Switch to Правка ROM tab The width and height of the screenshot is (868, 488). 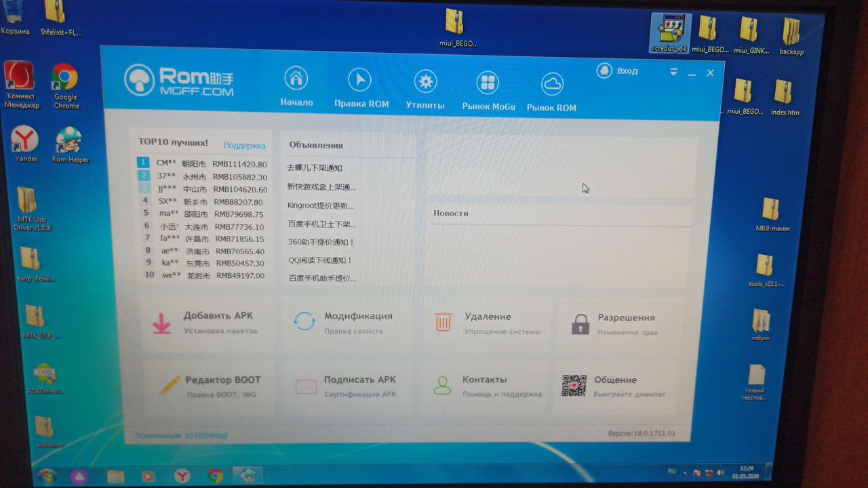361,88
